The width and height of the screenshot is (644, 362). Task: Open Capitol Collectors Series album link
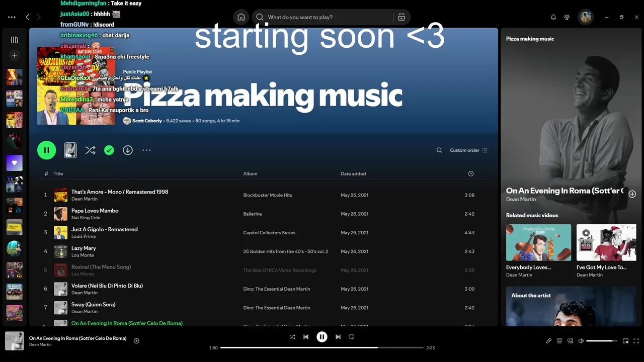click(269, 233)
